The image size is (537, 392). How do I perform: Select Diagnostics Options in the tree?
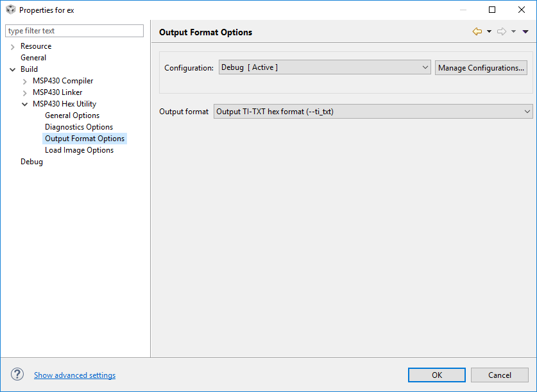[78, 127]
